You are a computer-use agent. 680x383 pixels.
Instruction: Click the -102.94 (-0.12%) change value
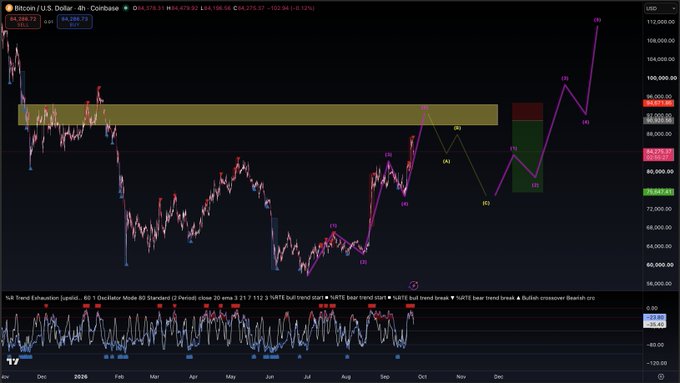291,8
